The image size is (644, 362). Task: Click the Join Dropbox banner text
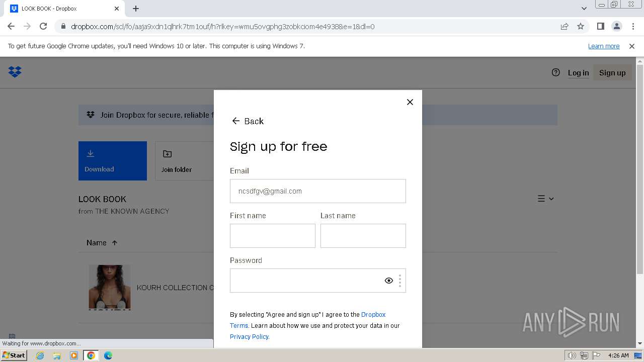pyautogui.click(x=157, y=115)
